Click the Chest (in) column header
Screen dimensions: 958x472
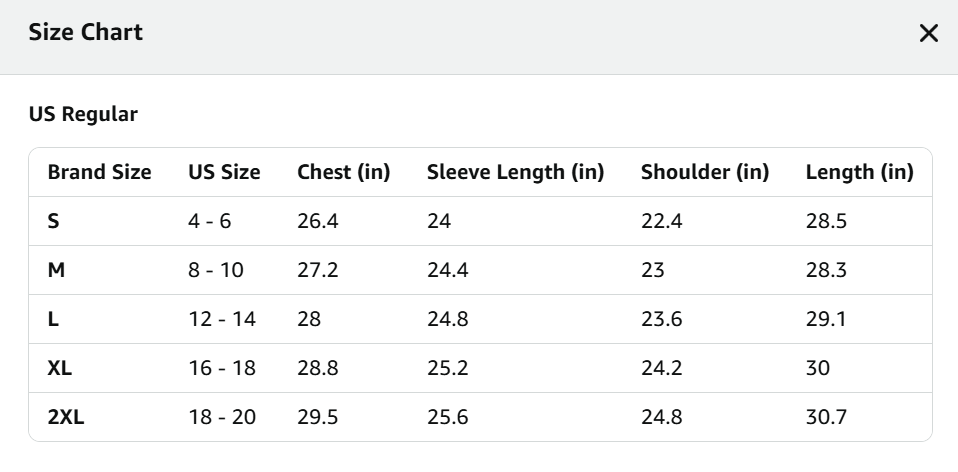(343, 172)
